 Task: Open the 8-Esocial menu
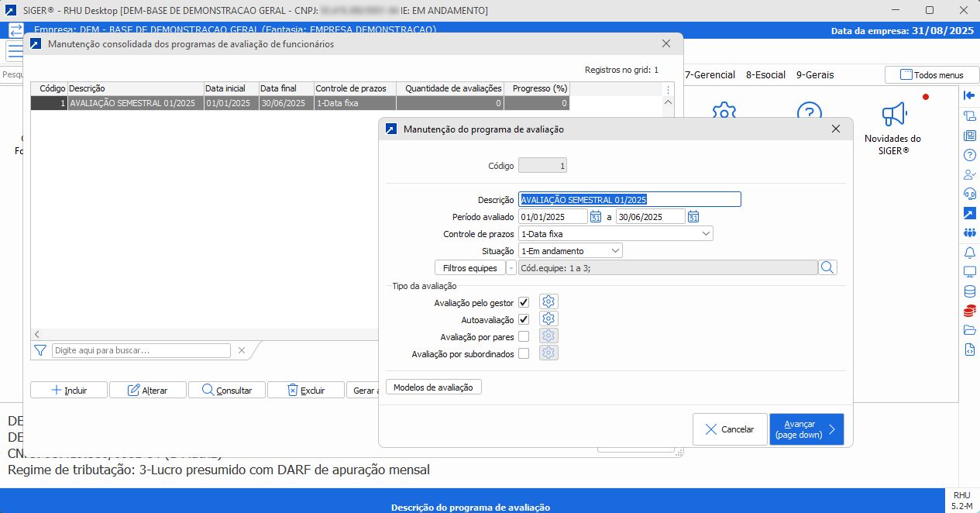[765, 75]
